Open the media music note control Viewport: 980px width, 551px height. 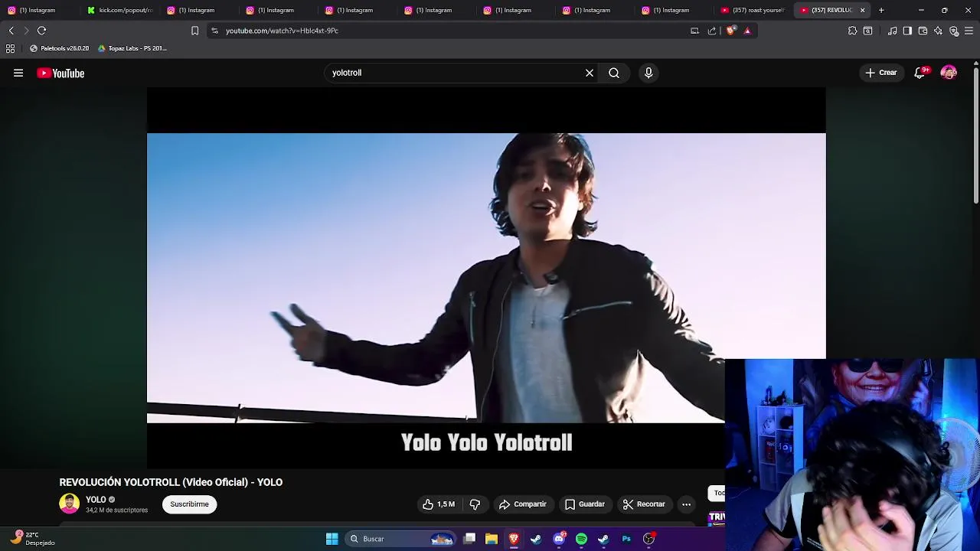click(x=892, y=31)
